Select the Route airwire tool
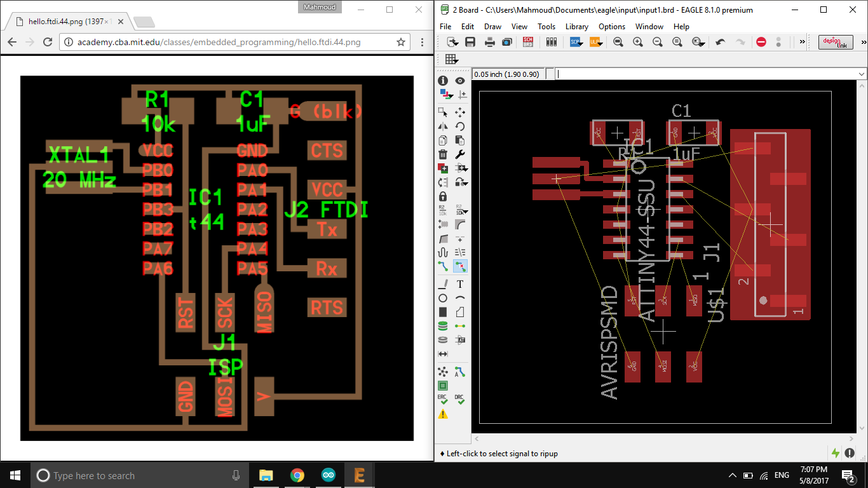 coord(443,266)
